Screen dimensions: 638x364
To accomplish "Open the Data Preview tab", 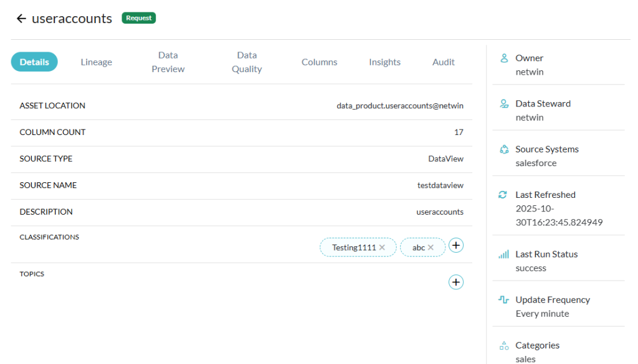I will (168, 62).
